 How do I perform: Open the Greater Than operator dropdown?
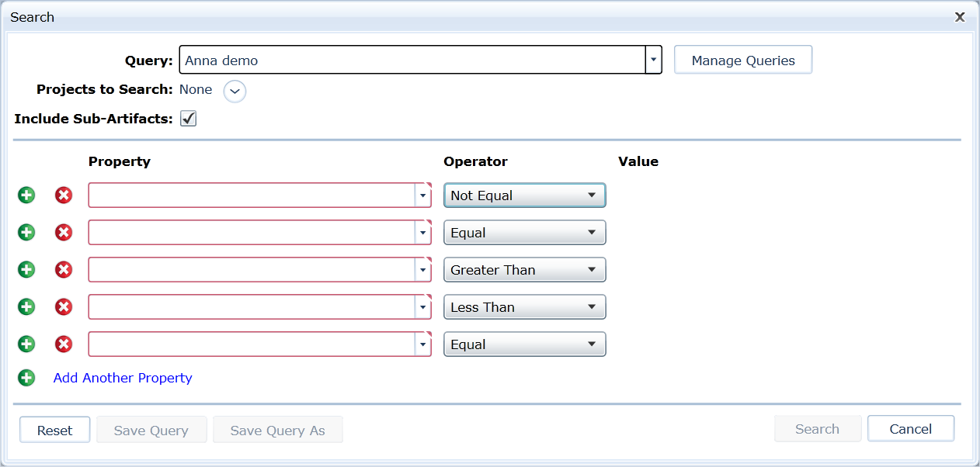524,270
